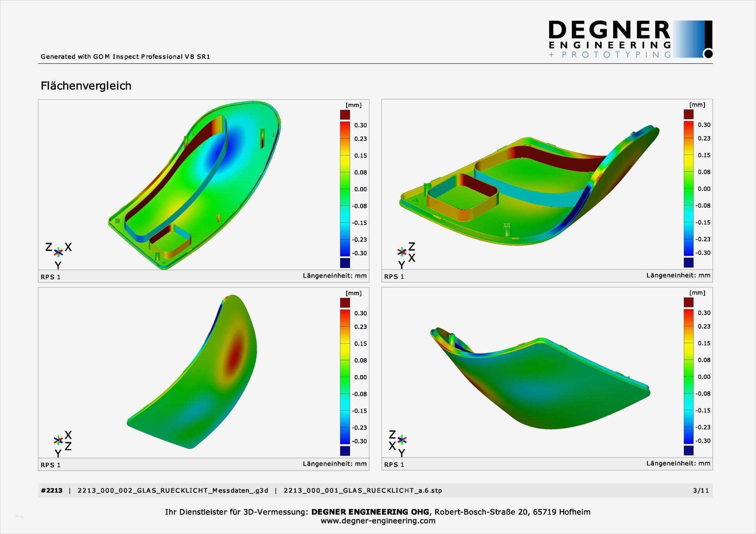Click the XYZ axis icon in top-left view
This screenshot has height=534, width=756.
coord(58,252)
